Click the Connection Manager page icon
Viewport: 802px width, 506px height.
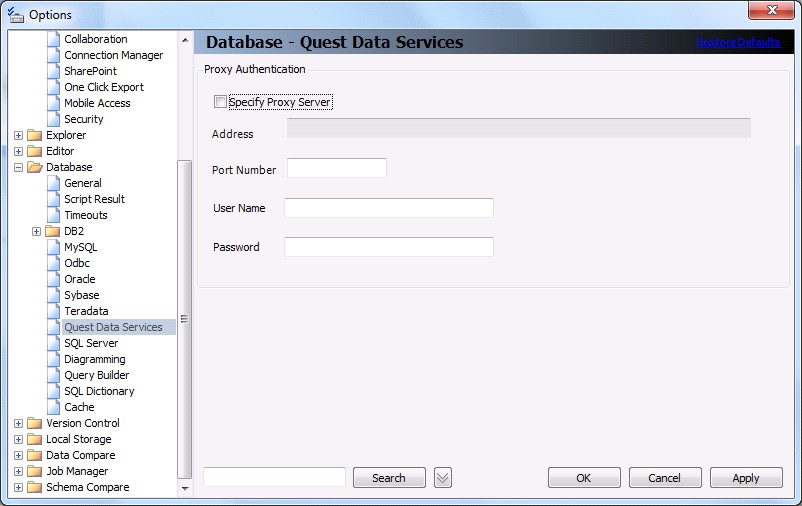pos(54,55)
